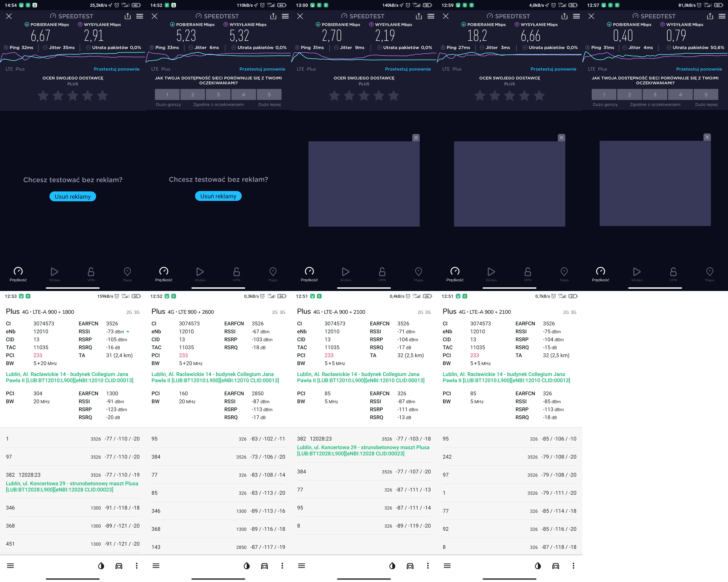Give Plus three stars on the 18,2 Mbps screen

509,96
